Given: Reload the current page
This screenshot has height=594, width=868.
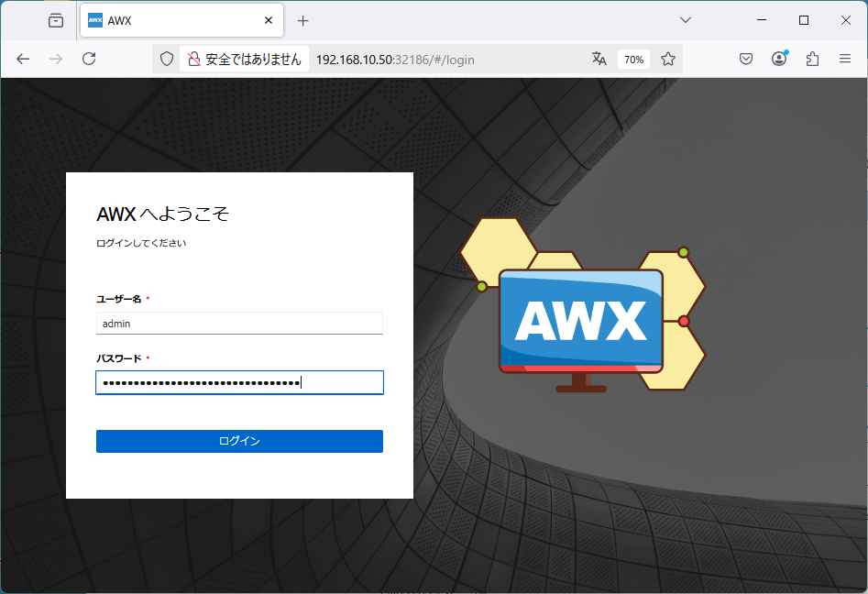Looking at the screenshot, I should tap(89, 59).
